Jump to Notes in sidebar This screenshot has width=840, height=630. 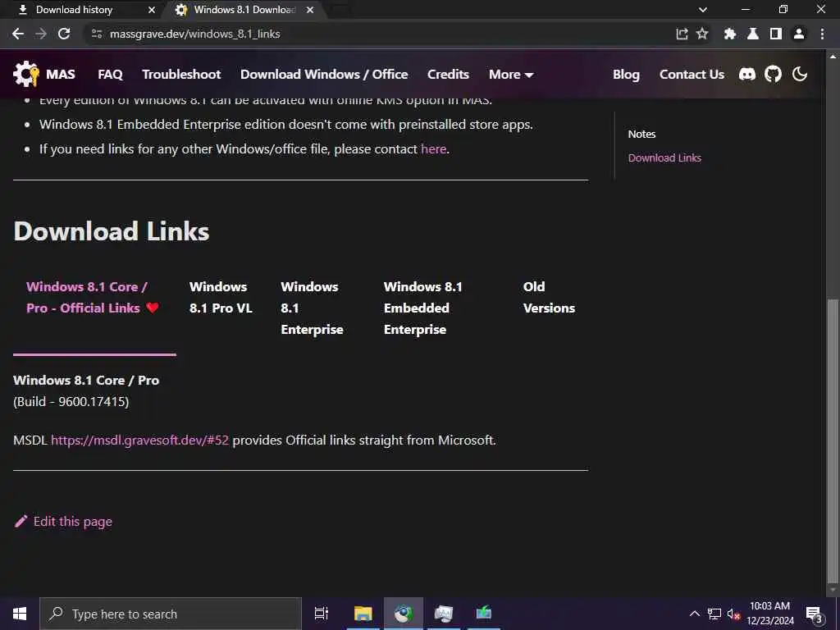[641, 134]
